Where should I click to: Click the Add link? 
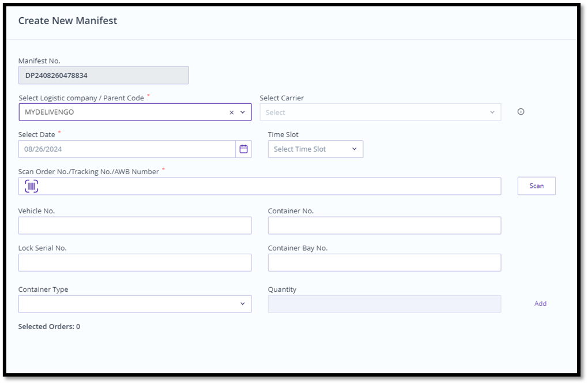pos(540,304)
